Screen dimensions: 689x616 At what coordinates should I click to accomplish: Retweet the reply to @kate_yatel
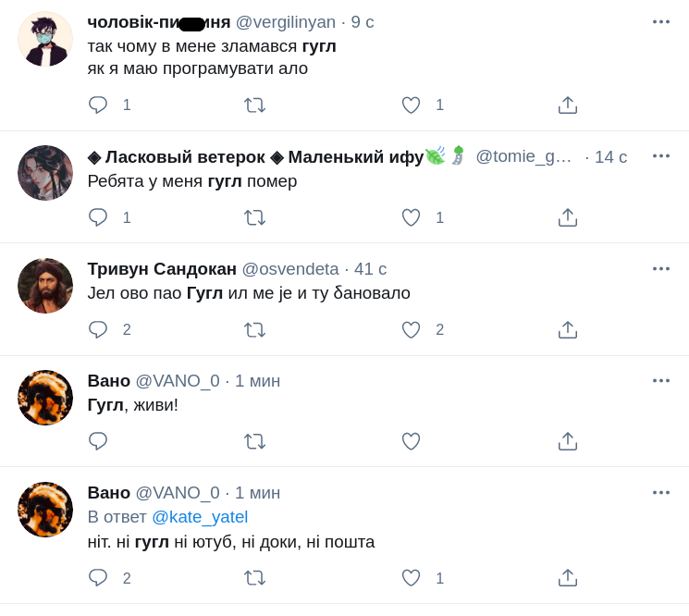coord(254,578)
